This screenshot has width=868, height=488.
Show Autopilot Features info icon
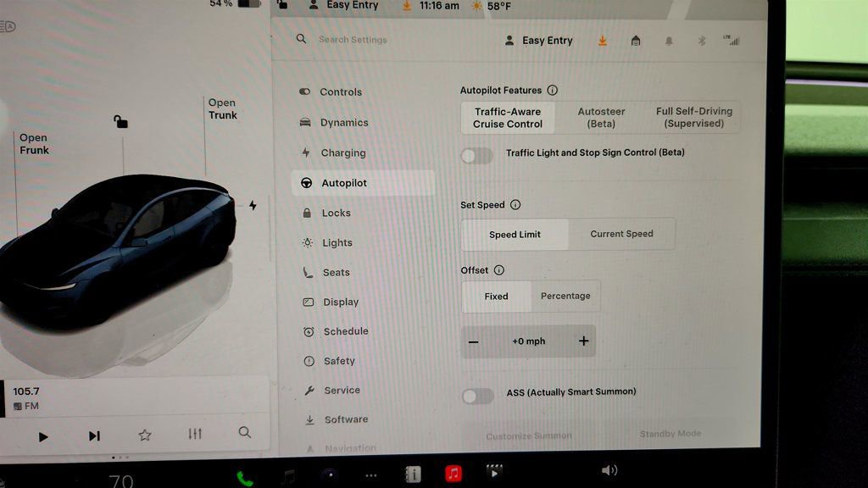(553, 90)
